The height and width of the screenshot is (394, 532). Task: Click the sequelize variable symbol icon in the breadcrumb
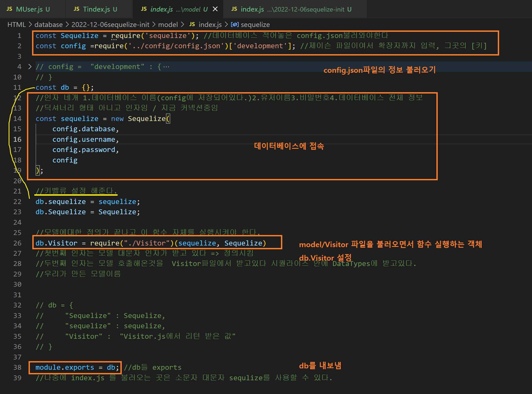[235, 25]
